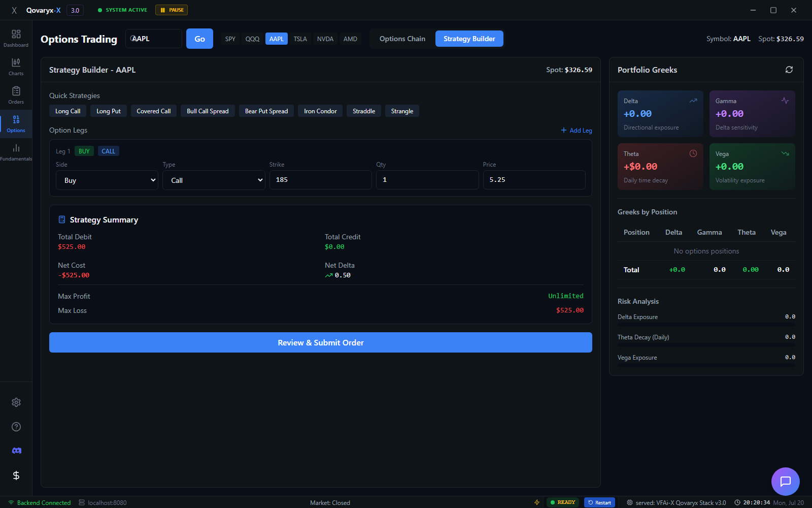The height and width of the screenshot is (508, 812).
Task: Open the Dashboard sidebar icon
Action: coord(16,38)
